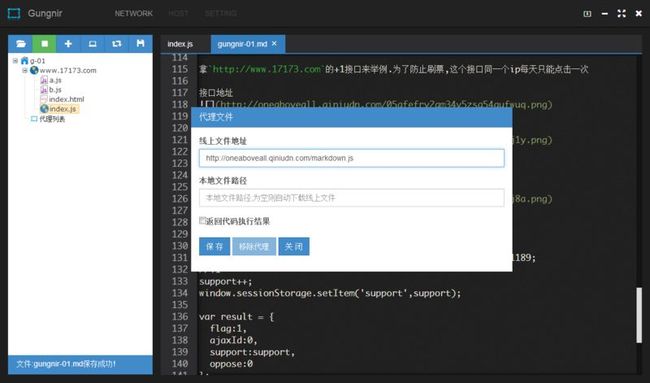Click line number 115 in the gutter

click(x=180, y=69)
